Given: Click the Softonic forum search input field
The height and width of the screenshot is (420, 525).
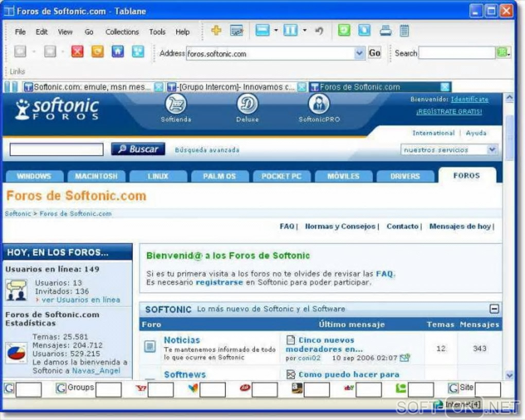Looking at the screenshot, I should coord(57,149).
